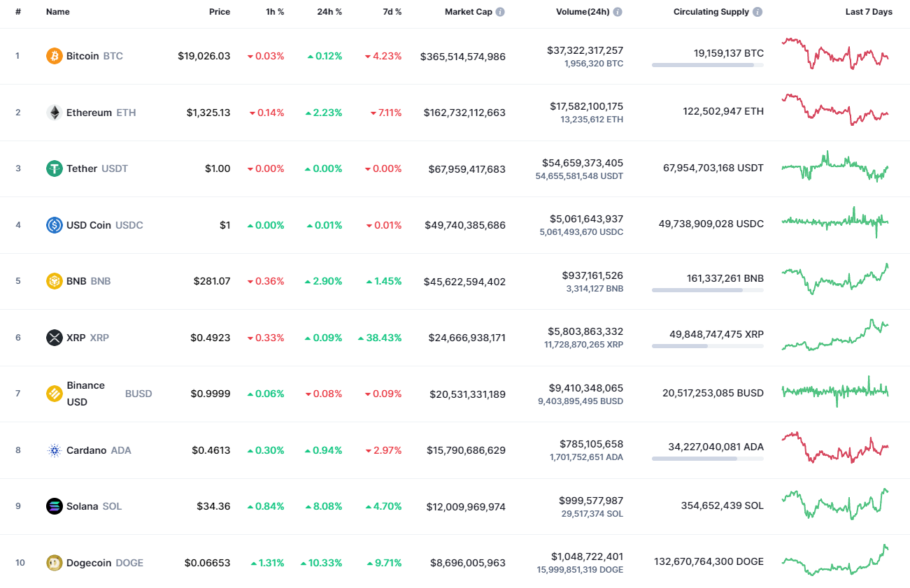Click Solana's volume $999,577,987
Screen dimensions: 910x588
tap(591, 501)
